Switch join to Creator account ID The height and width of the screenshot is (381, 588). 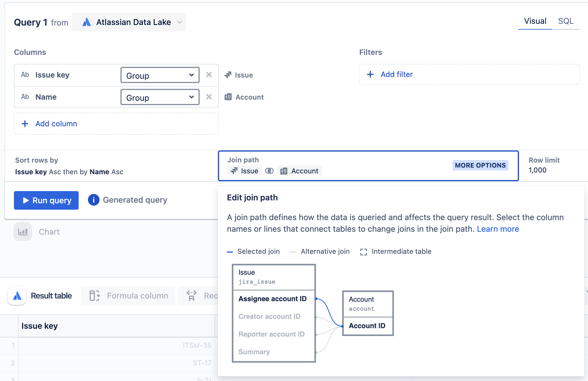269,317
